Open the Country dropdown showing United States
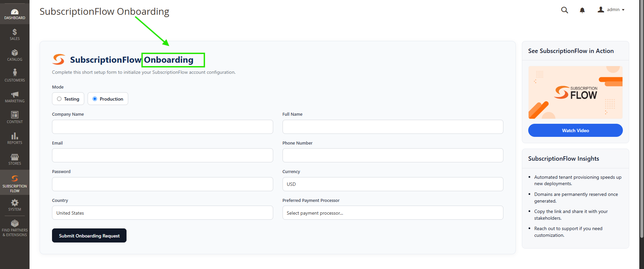Screen dimensions: 644x269 pyautogui.click(x=162, y=213)
